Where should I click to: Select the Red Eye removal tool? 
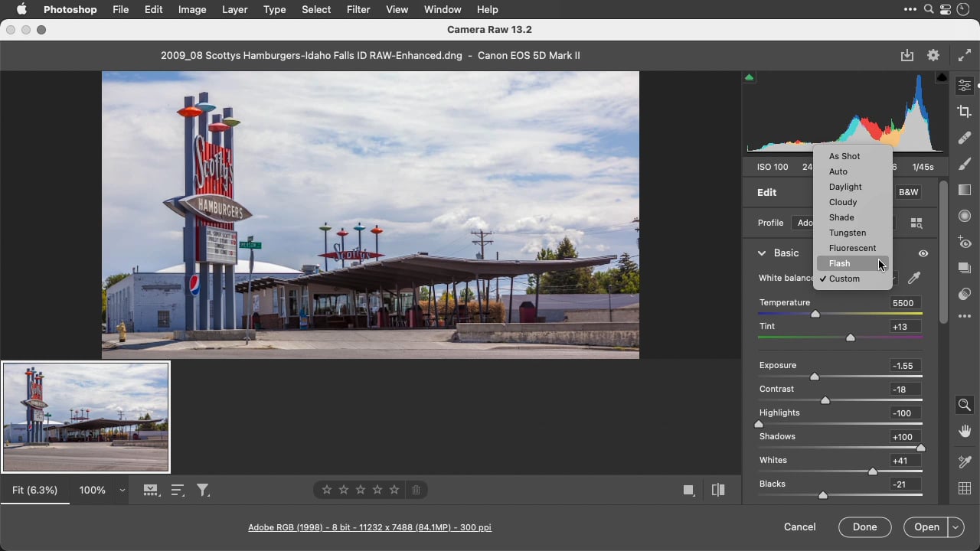point(965,242)
